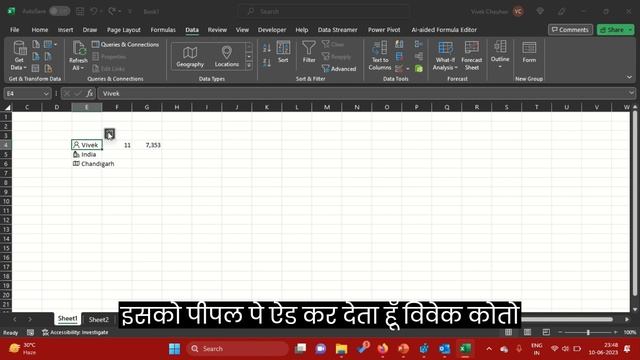Switch to Page Break Preview icon
This screenshot has width=640, height=360.
pyautogui.click(x=546, y=332)
